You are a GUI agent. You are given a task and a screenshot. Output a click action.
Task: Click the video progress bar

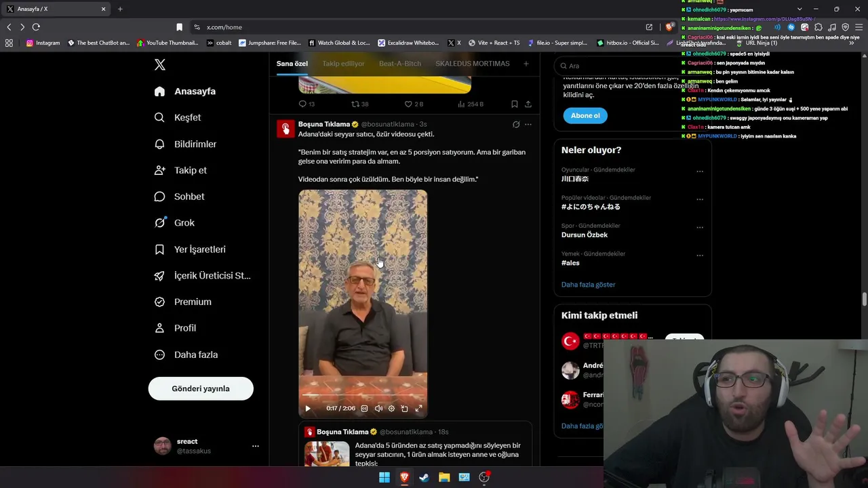coord(363,394)
